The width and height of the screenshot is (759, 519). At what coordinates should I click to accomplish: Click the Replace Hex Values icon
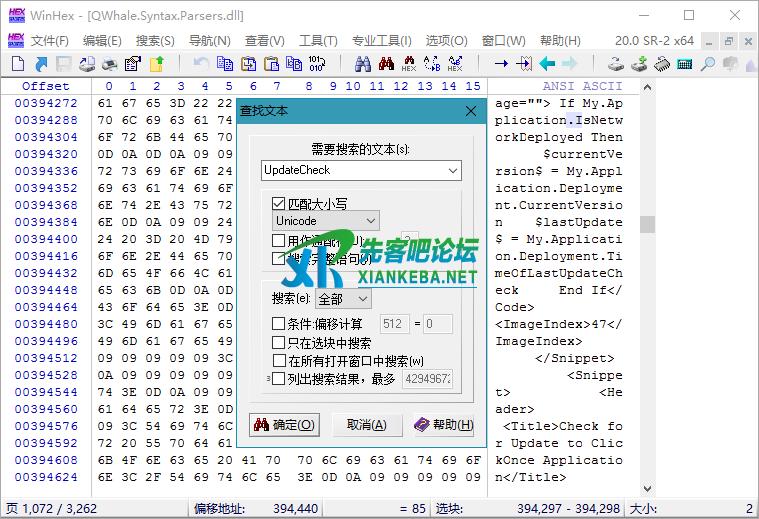[455, 64]
